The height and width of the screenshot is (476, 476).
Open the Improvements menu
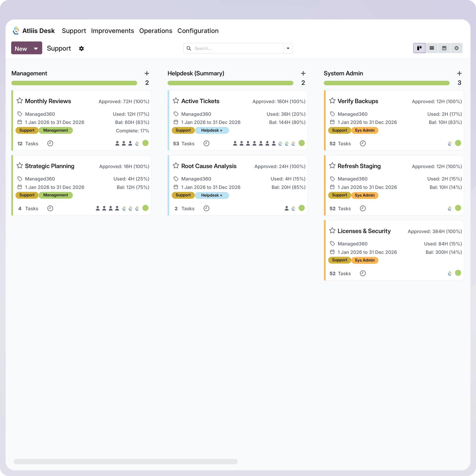112,31
